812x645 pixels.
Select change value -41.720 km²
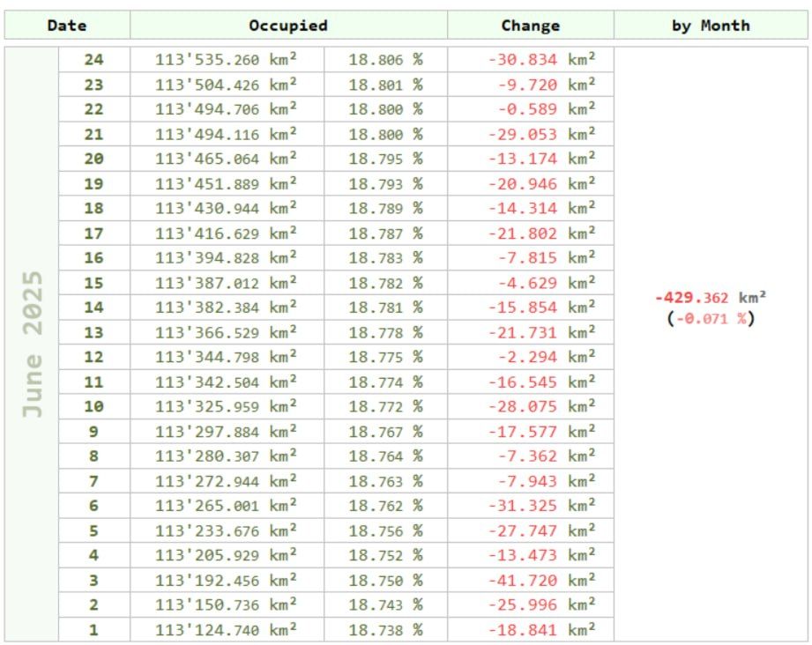pyautogui.click(x=541, y=581)
